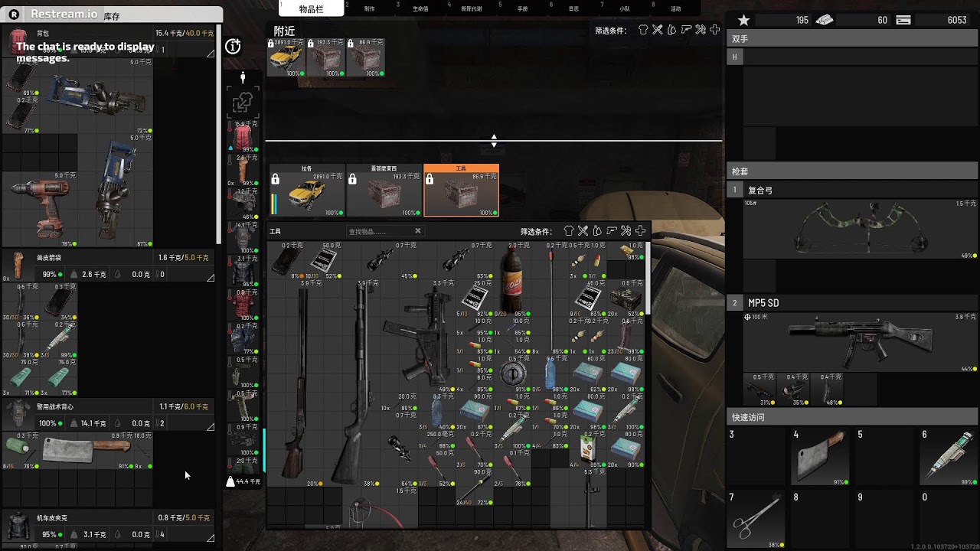Click the cash money icon
The height and width of the screenshot is (551, 980).
[824, 20]
